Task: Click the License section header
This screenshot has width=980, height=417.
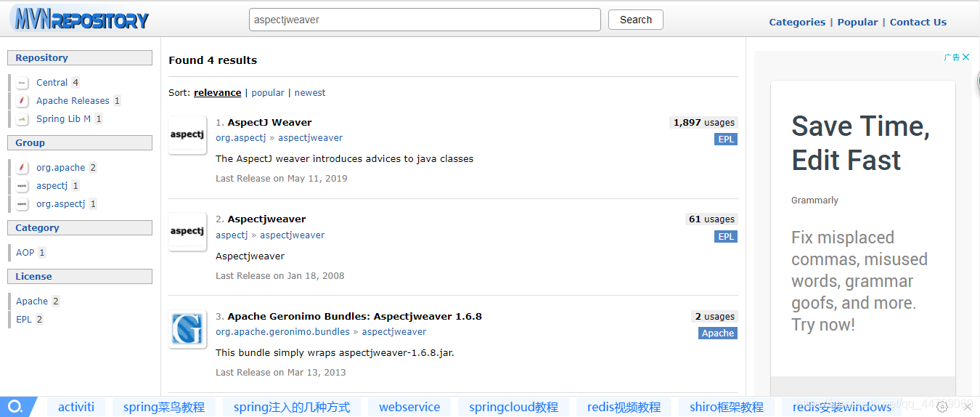Action: (80, 277)
